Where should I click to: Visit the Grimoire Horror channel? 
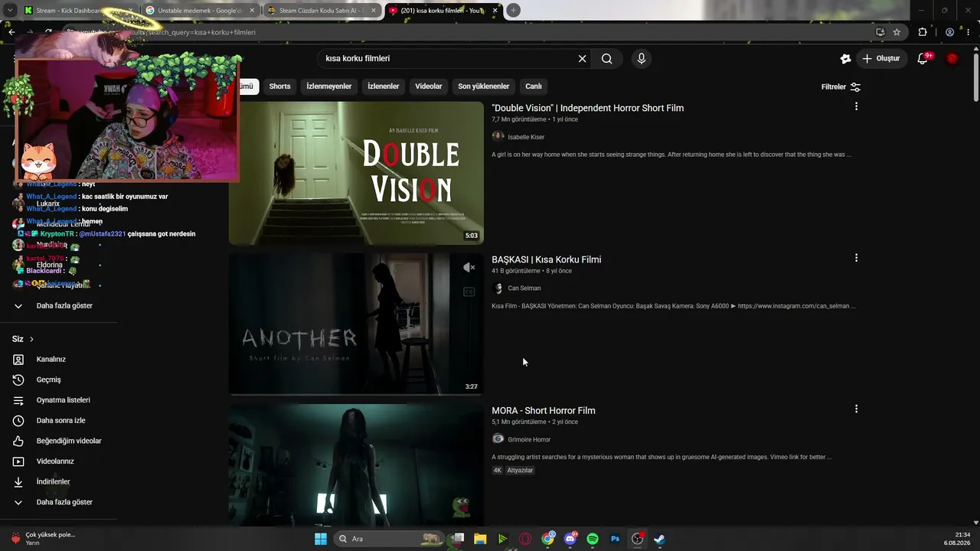pos(529,440)
